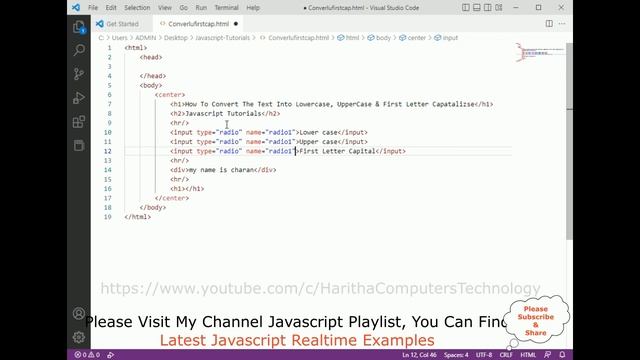This screenshot has width=640, height=360.
Task: Click 'Upper case' text on line 11
Action: (318, 142)
